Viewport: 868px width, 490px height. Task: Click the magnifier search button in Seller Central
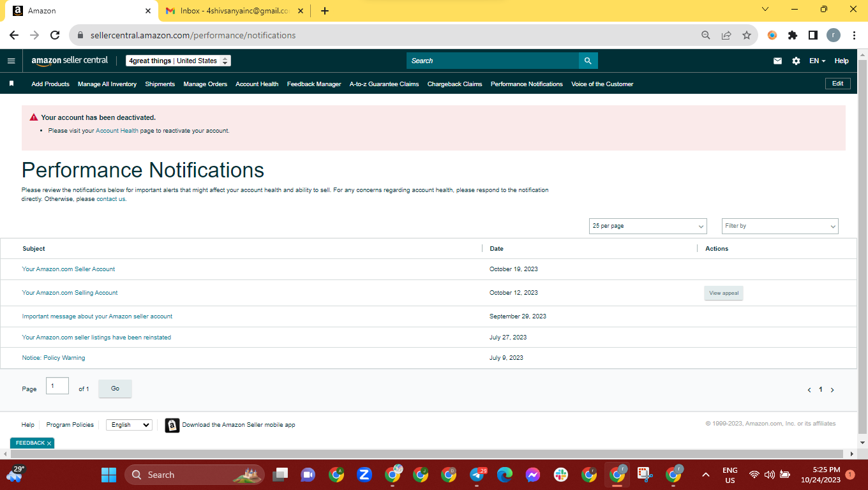pyautogui.click(x=588, y=61)
